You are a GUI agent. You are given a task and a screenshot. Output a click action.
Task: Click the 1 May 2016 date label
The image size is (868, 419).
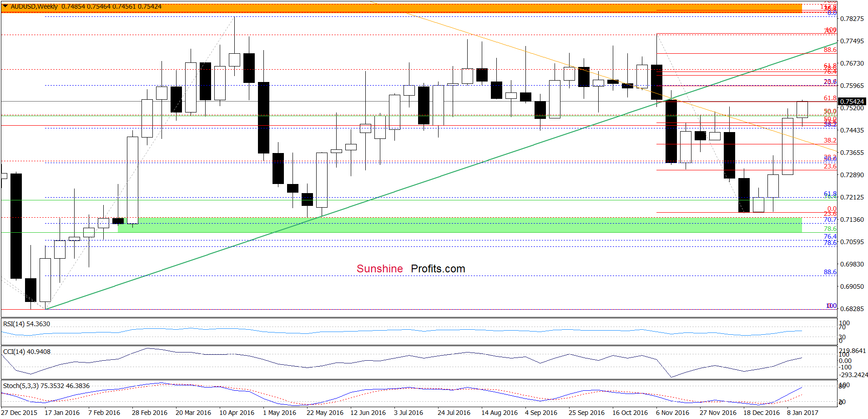coord(279,413)
